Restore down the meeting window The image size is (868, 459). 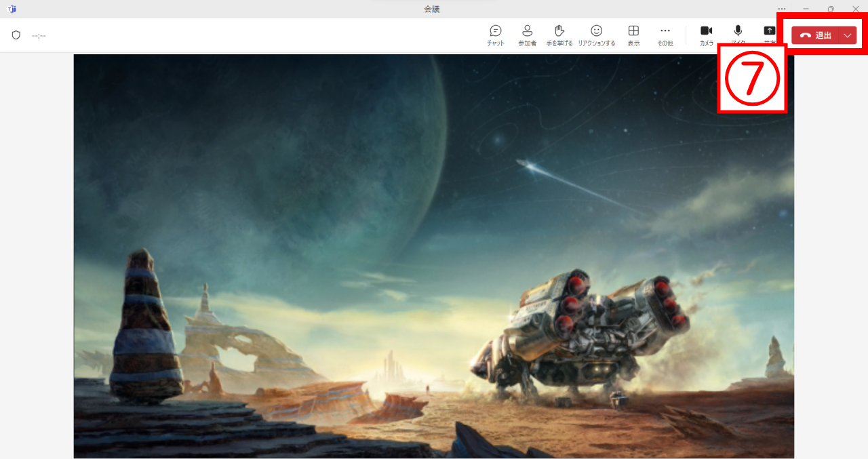pyautogui.click(x=831, y=9)
